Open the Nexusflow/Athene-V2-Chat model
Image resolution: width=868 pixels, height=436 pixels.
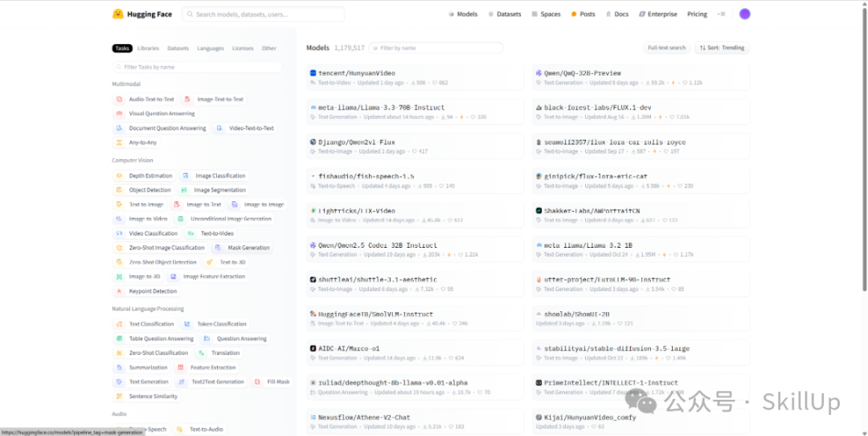416,421
